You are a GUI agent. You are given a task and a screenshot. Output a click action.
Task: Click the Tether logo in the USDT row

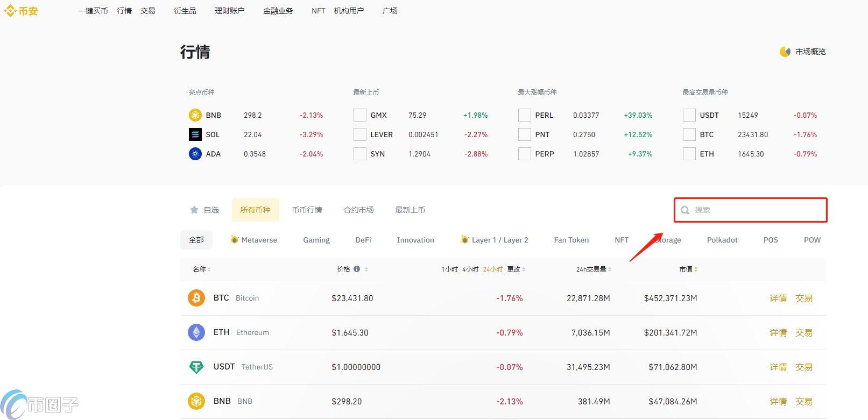click(x=196, y=367)
